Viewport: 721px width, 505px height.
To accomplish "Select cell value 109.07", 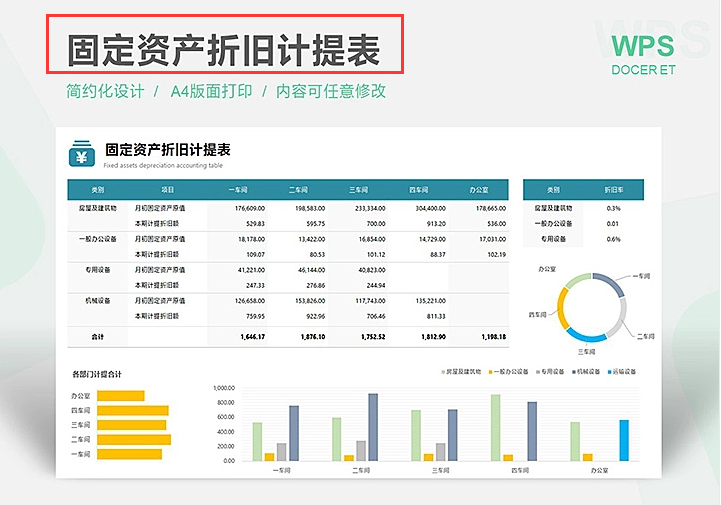I will click(x=256, y=255).
